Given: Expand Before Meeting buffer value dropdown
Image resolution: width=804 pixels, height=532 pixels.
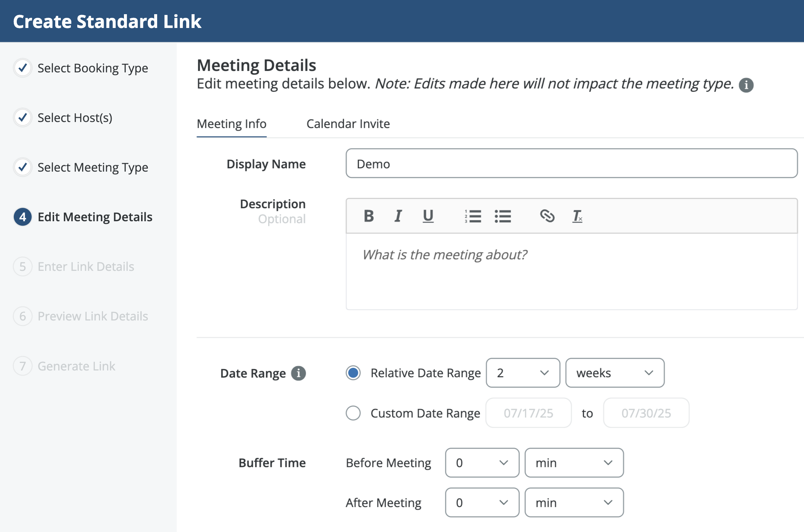Looking at the screenshot, I should [482, 463].
